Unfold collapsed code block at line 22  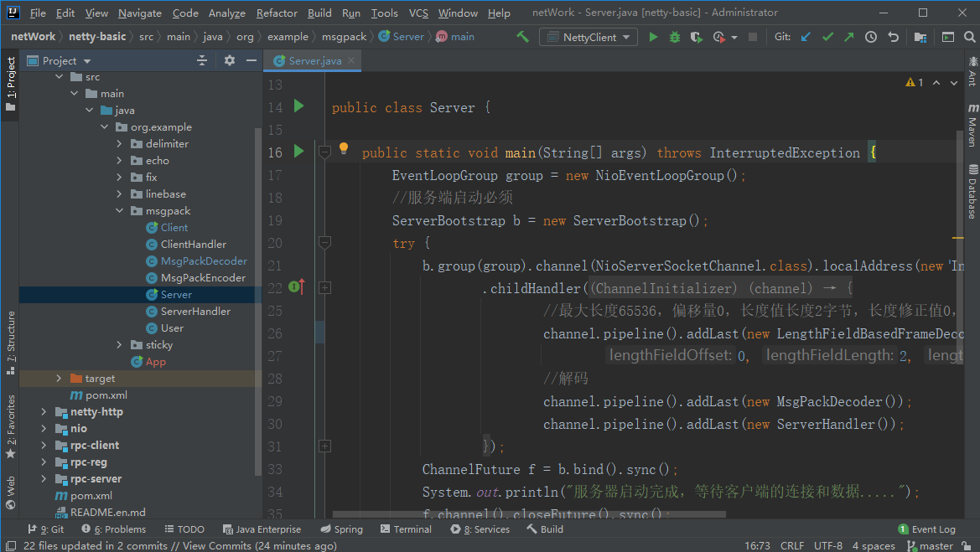point(324,288)
